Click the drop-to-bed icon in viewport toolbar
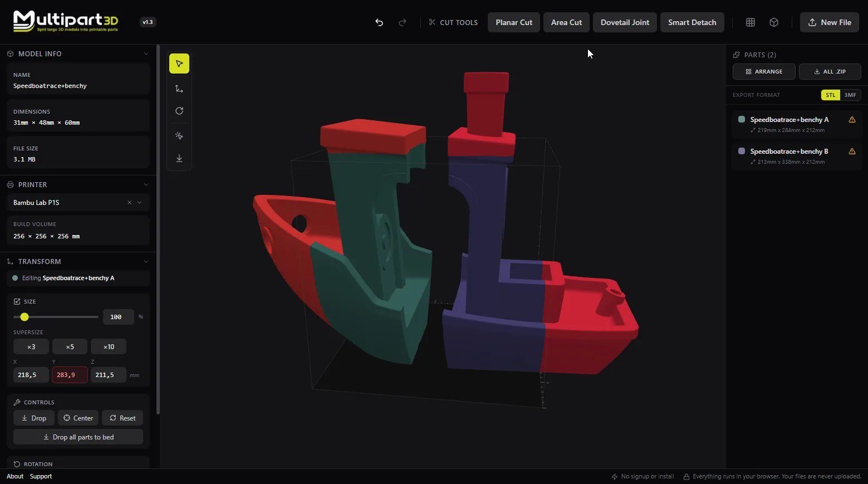Viewport: 868px width, 484px height. (179, 158)
